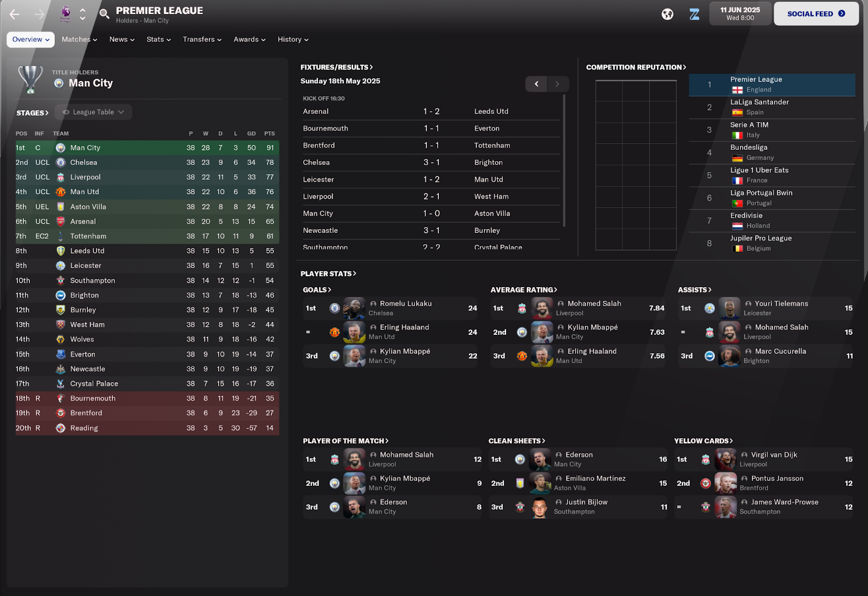Click Youri Tielemans' player portrait
The image size is (868, 596).
pyautogui.click(x=730, y=308)
